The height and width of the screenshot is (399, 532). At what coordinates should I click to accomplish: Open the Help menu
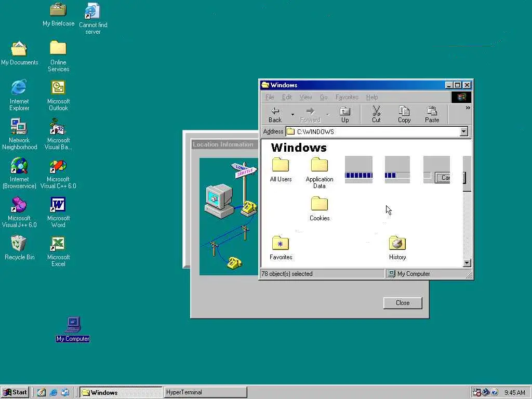pos(372,97)
